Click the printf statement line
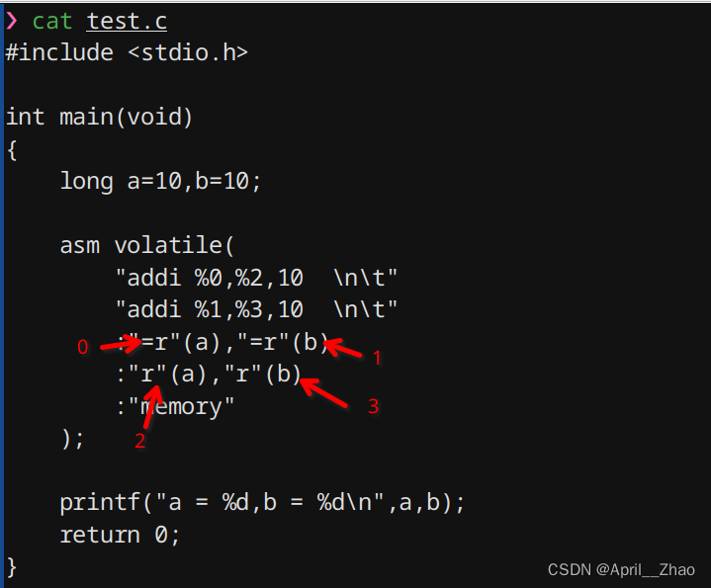Screen dimensions: 711x588 tap(262, 503)
